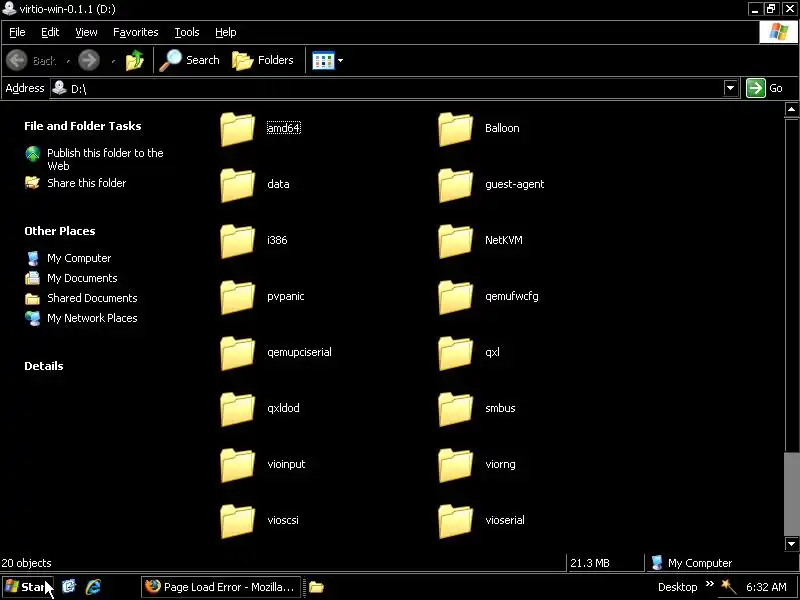
Task: Collapse the Other Places section
Action: pos(60,231)
